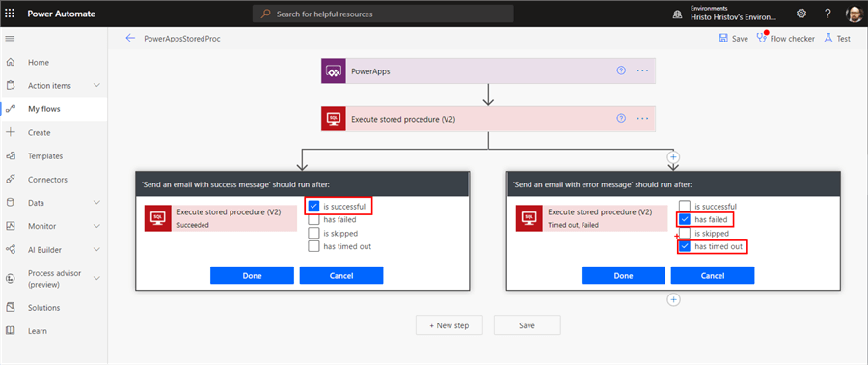Image resolution: width=868 pixels, height=365 pixels.
Task: Expand the AI Builder chevron
Action: tap(96, 250)
